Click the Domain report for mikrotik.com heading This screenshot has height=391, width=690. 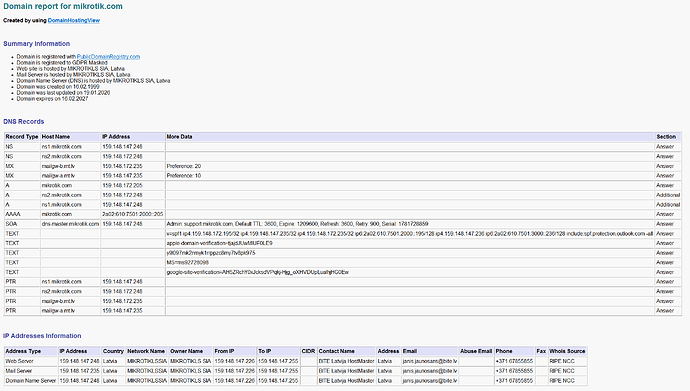[x=63, y=7]
